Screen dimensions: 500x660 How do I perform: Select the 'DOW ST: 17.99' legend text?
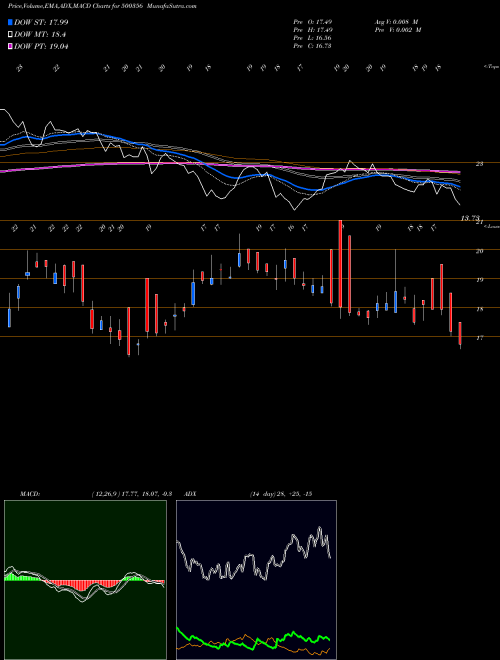point(41,22)
